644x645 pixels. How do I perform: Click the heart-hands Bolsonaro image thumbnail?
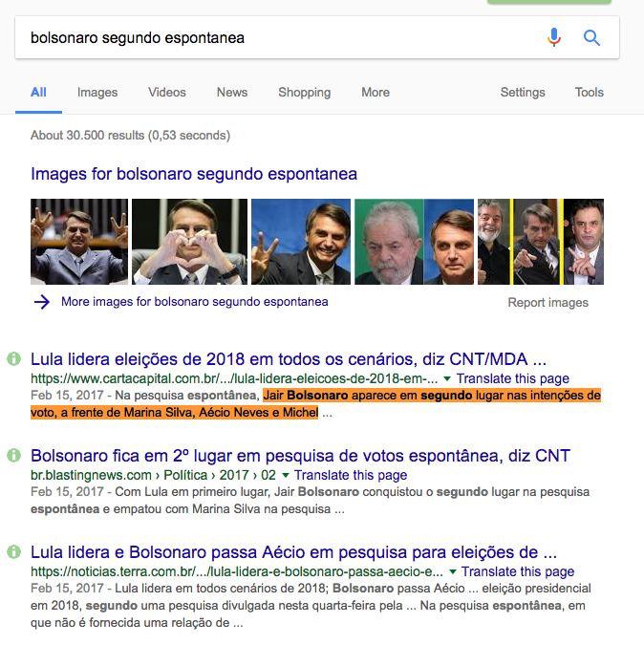click(x=189, y=242)
